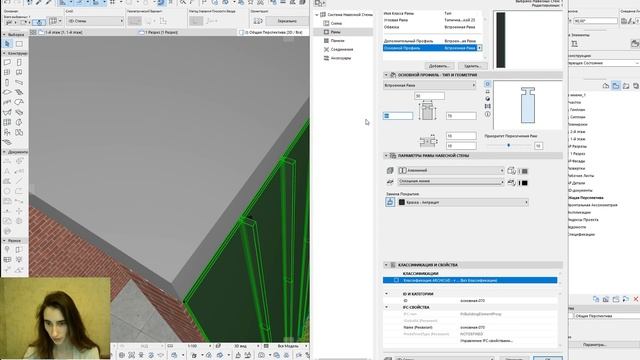Click the highlighted frame depth input field
This screenshot has height=360, width=640.
tap(398, 116)
